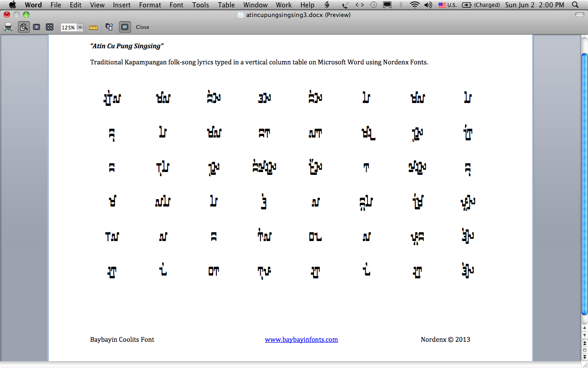Open the Word application menu
588x368 pixels.
tap(33, 5)
